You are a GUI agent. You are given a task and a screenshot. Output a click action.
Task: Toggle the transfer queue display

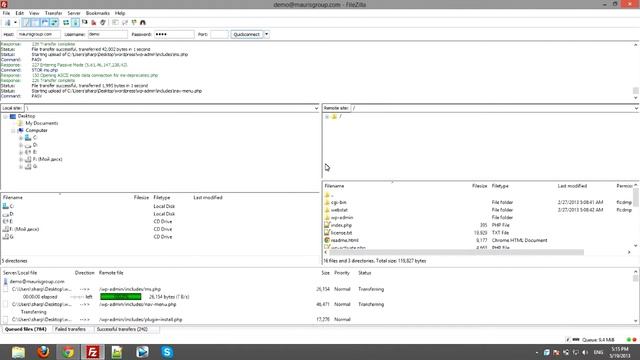(x=54, y=22)
